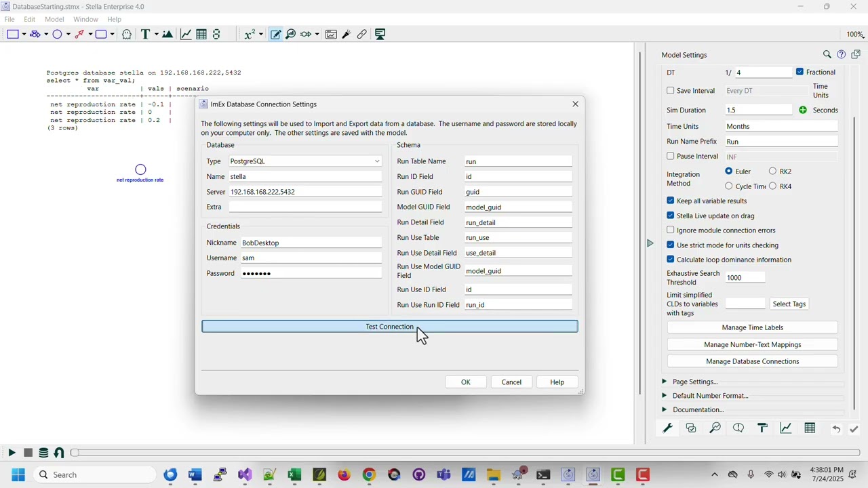Viewport: 868px width, 488px height.
Task: Click the green plus beside Sim Duration
Action: [x=803, y=110]
